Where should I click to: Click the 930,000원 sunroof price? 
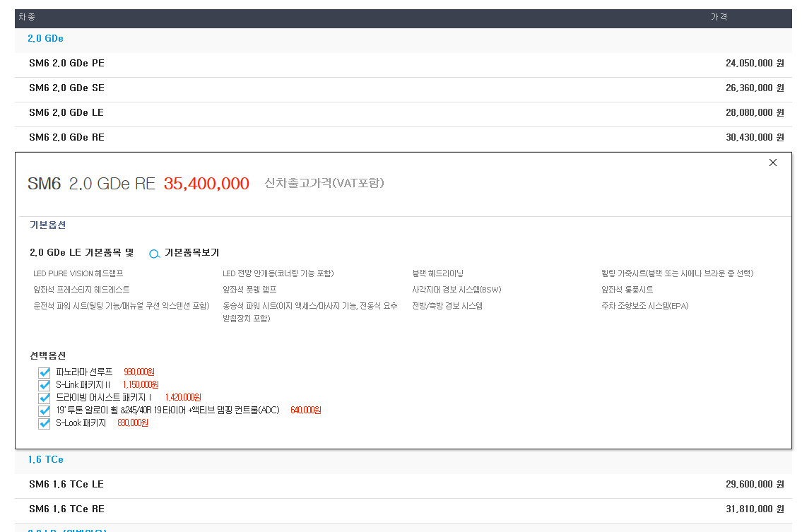point(139,372)
